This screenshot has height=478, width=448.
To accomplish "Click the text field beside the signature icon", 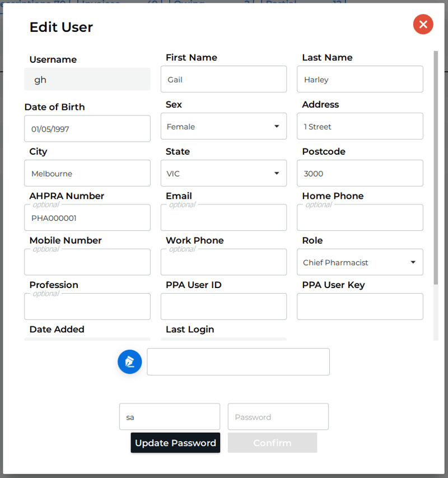I will [x=238, y=361].
